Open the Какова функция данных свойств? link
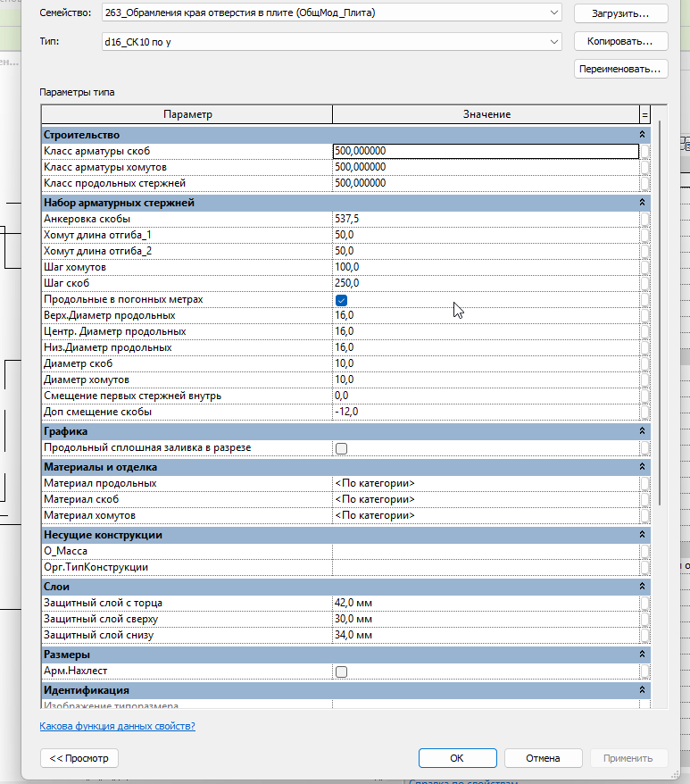The height and width of the screenshot is (784, 690). point(118,726)
